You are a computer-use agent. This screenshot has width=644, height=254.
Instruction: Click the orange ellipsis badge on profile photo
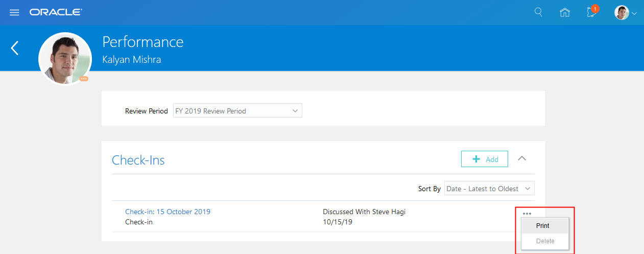84,79
